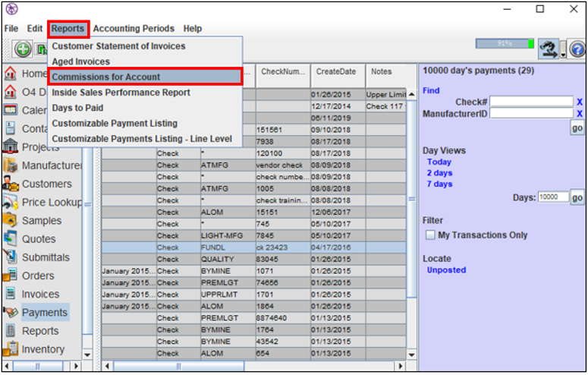
Task: Open the File menu
Action: 11,29
